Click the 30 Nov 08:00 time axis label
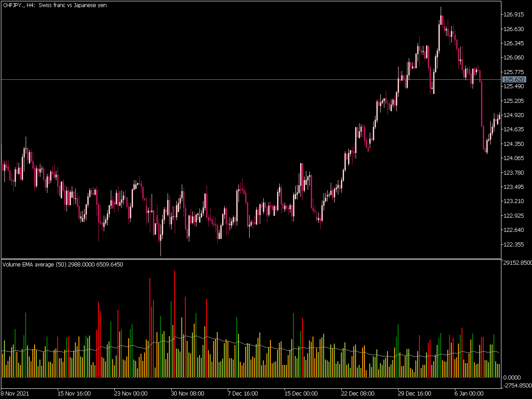 click(188, 393)
